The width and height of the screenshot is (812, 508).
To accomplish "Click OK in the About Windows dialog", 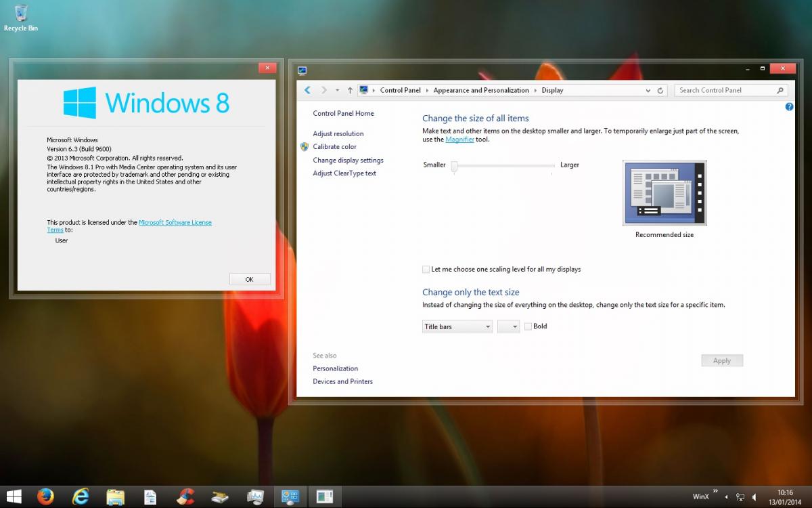I will (x=250, y=279).
